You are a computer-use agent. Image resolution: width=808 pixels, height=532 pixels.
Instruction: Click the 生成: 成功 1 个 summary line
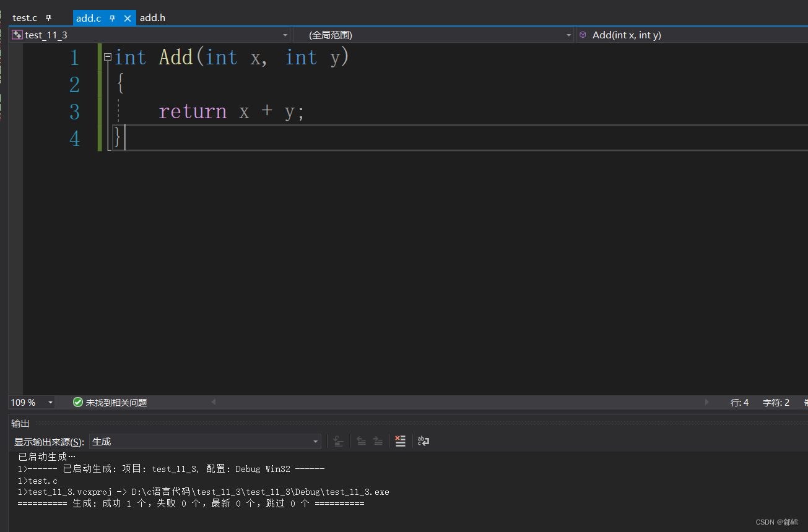[191, 504]
